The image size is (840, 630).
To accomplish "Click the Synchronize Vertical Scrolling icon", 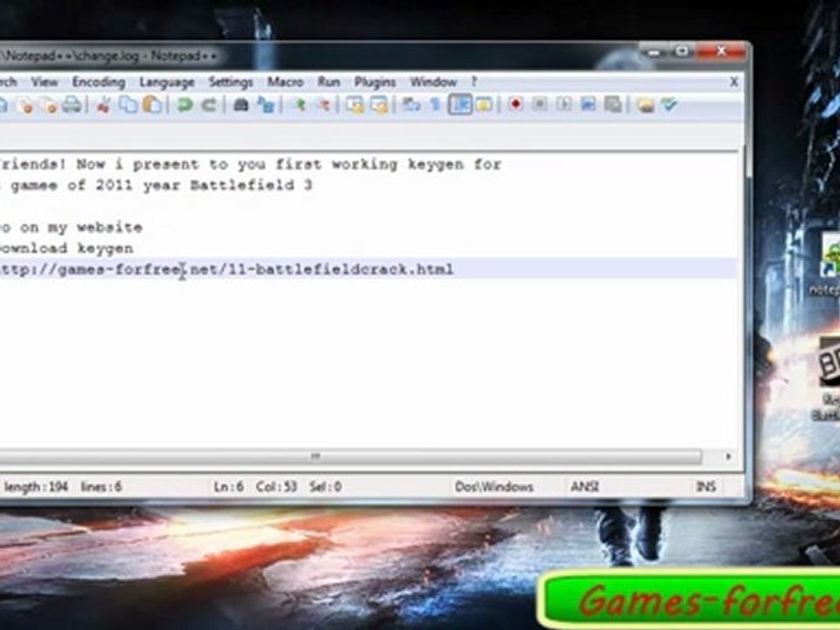I will click(354, 105).
